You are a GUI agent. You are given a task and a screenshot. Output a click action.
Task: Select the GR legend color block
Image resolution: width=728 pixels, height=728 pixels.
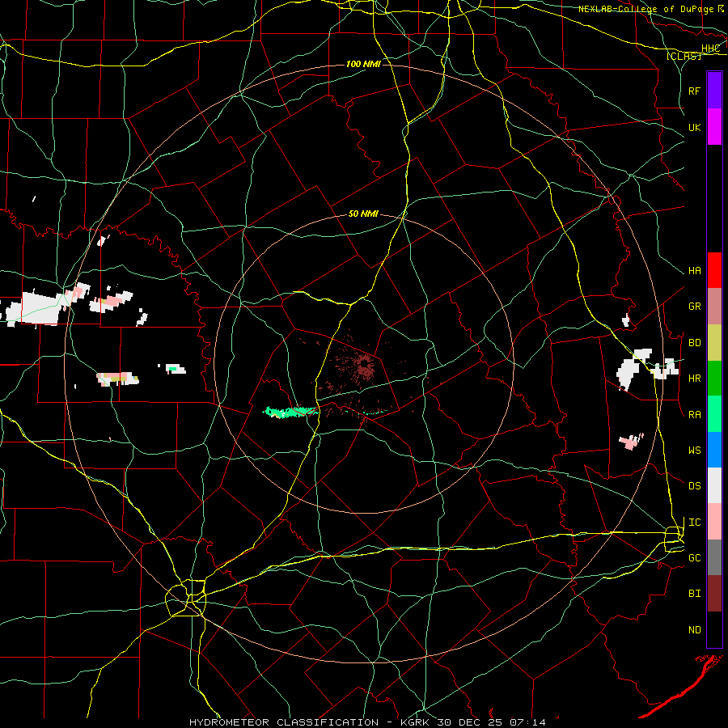click(x=714, y=307)
